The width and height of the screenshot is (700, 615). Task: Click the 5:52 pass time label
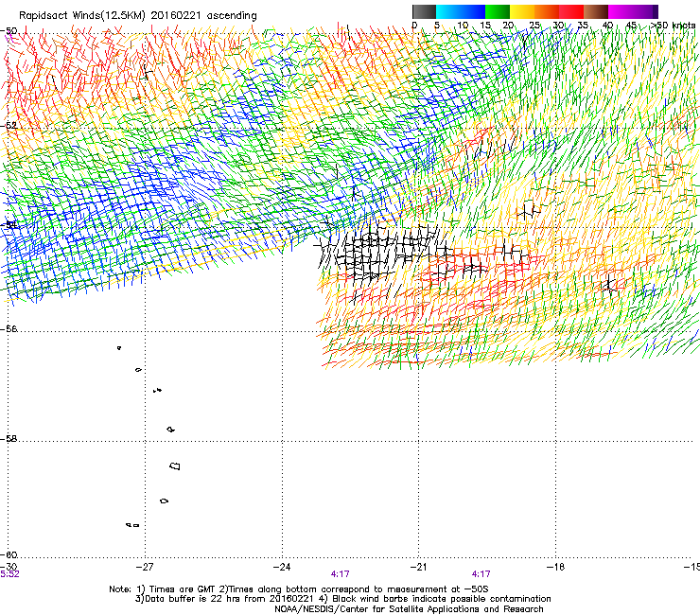point(9,574)
